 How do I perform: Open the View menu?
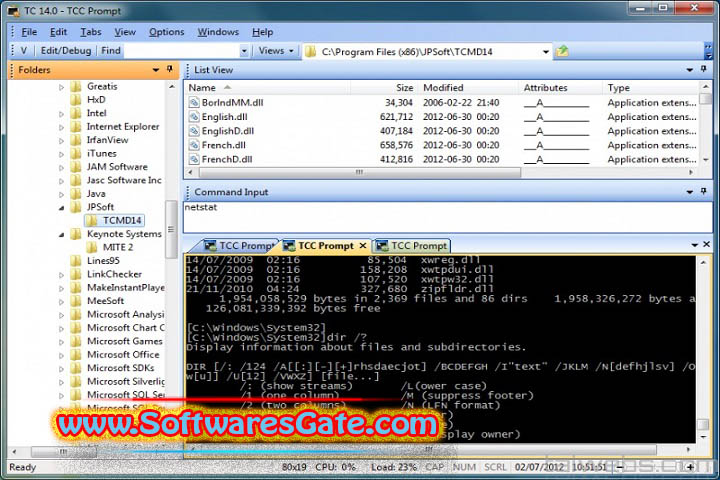point(125,32)
